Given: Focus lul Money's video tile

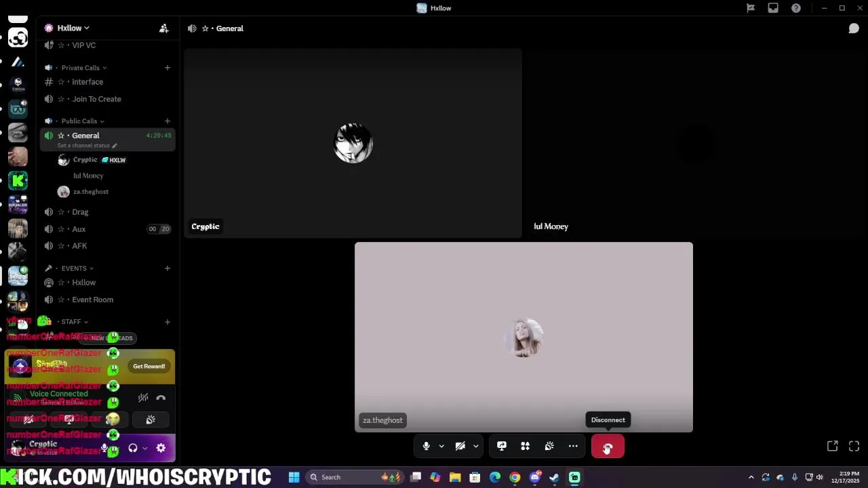Looking at the screenshot, I should [x=695, y=143].
